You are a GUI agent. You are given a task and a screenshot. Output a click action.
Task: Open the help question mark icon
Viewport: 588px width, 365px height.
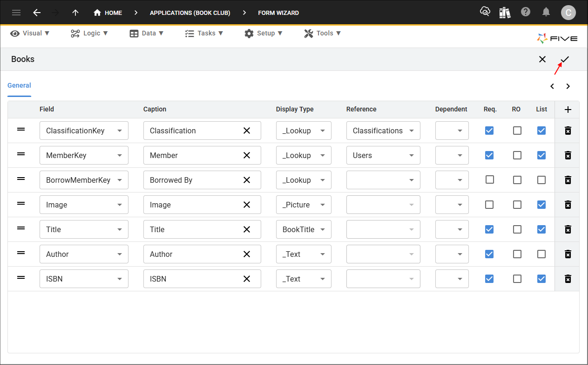(526, 12)
